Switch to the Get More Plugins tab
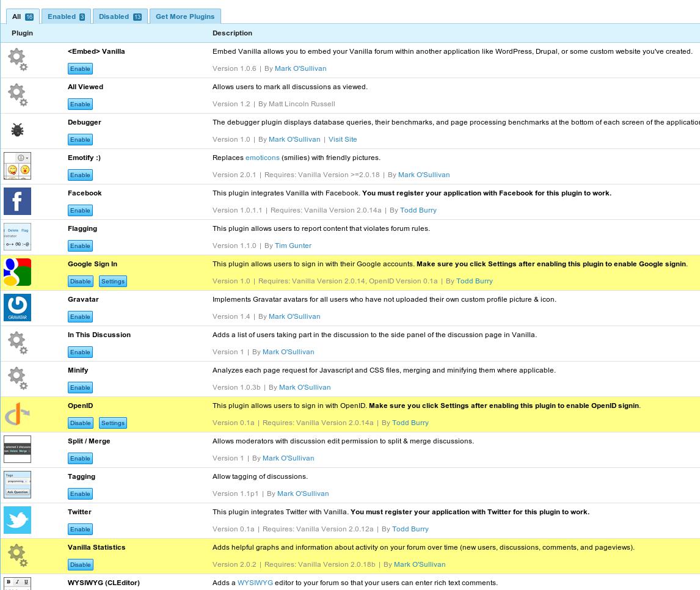This screenshot has width=700, height=590. coord(185,16)
